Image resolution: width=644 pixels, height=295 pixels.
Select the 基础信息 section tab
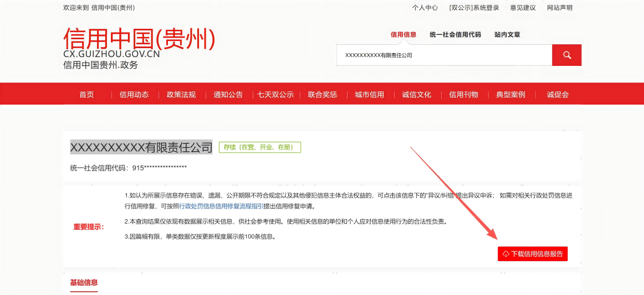(x=84, y=283)
